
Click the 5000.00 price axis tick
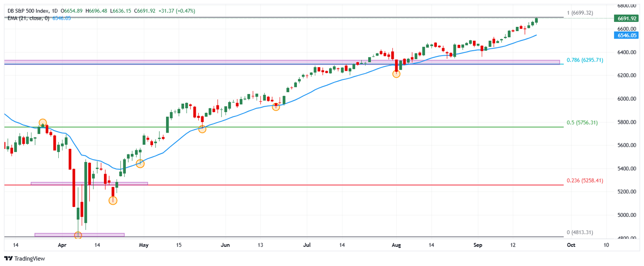coord(627,215)
